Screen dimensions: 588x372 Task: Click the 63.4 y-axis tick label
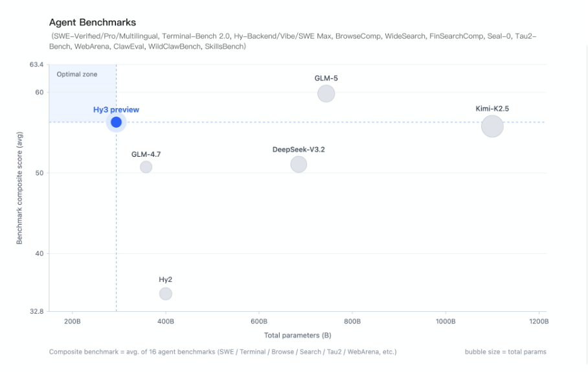click(x=36, y=65)
